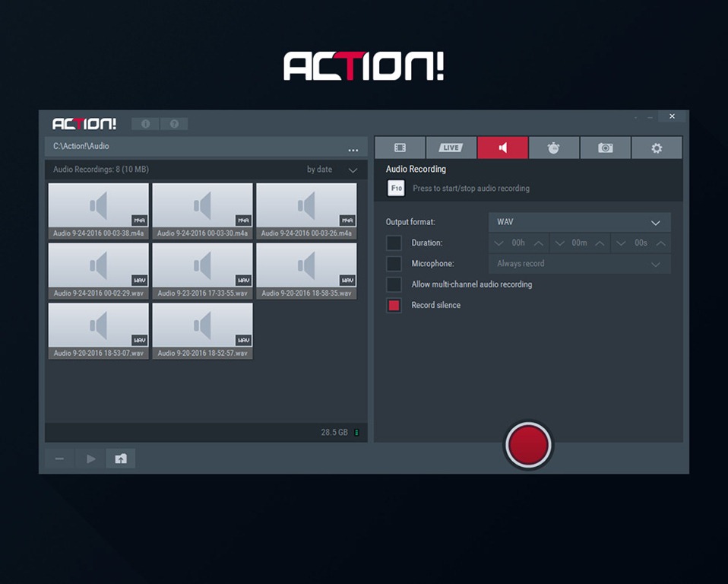Click the info icon in title bar
728x584 pixels.
145,124
